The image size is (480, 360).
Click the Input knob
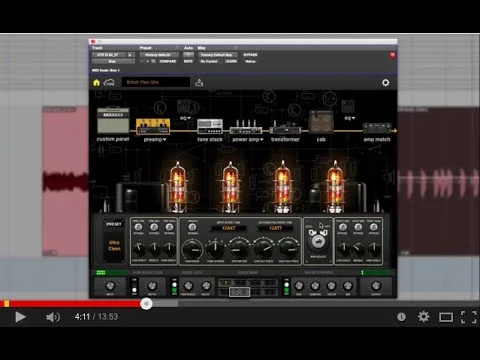click(110, 286)
